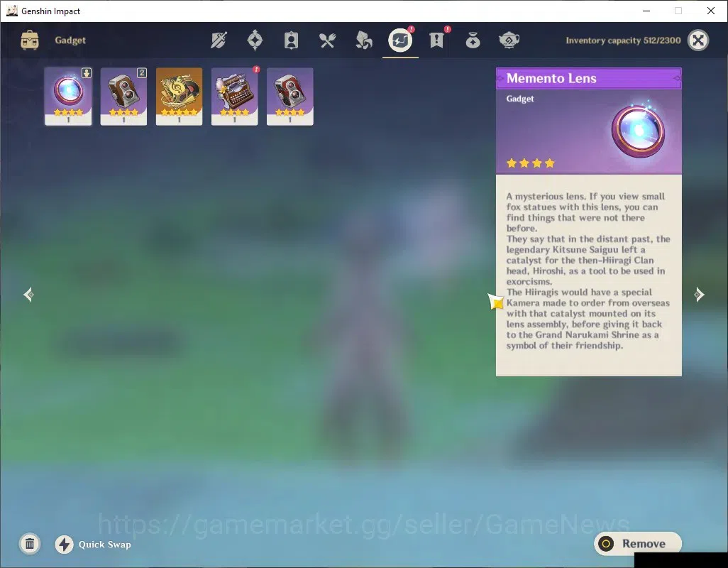Minimize the Genshin Impact window

[x=646, y=11]
